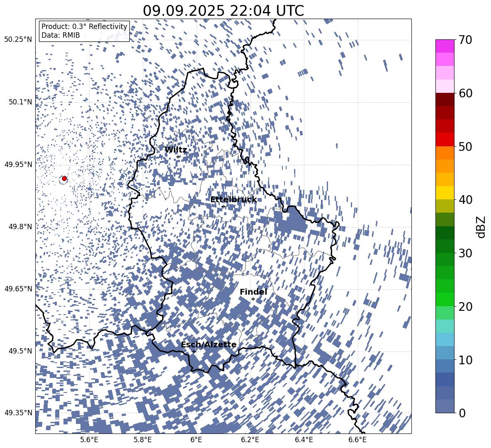This screenshot has width=491, height=448.
Task: Click the 6.4°E longitude label
Action: [304, 440]
